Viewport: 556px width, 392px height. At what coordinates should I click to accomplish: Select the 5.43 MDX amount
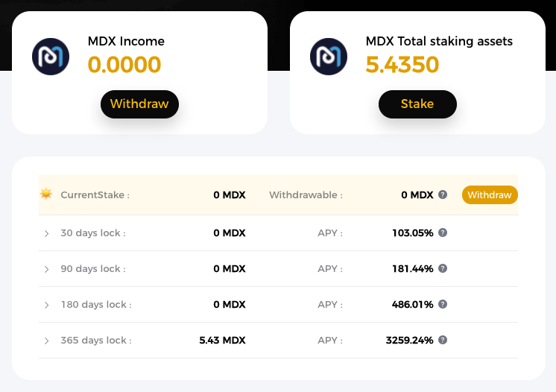pyautogui.click(x=222, y=341)
